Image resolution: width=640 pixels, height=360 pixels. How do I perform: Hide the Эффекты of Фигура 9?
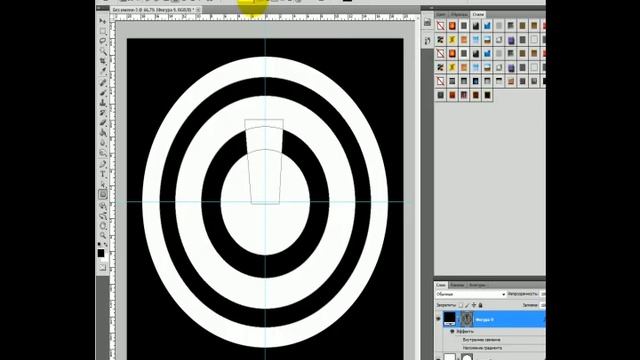452,331
